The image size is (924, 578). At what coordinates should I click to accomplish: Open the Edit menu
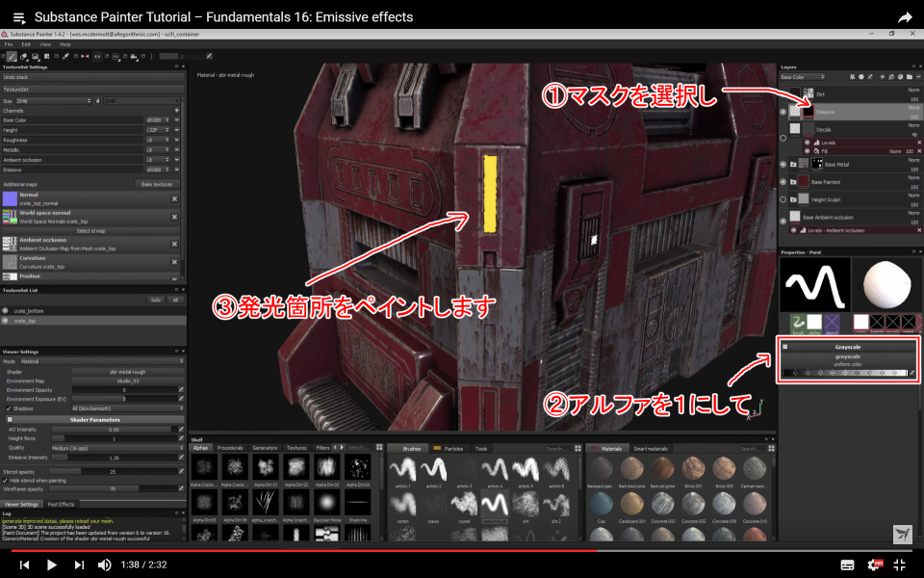pyautogui.click(x=26, y=44)
